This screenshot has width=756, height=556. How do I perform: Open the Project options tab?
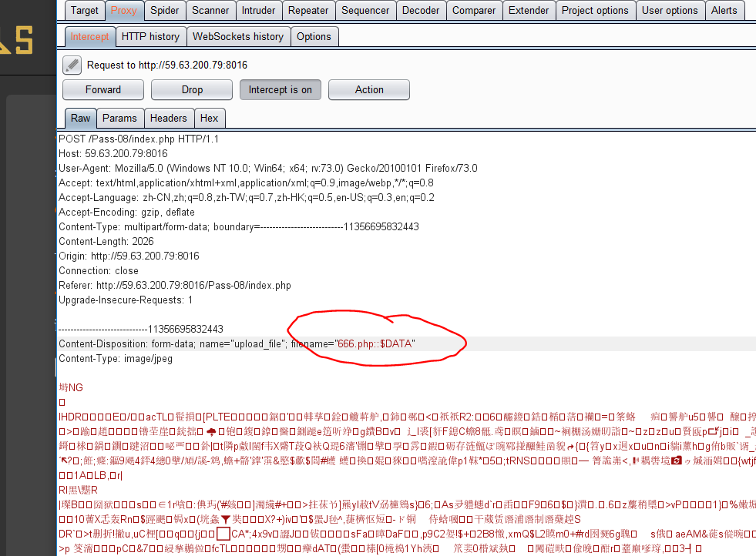coord(595,11)
